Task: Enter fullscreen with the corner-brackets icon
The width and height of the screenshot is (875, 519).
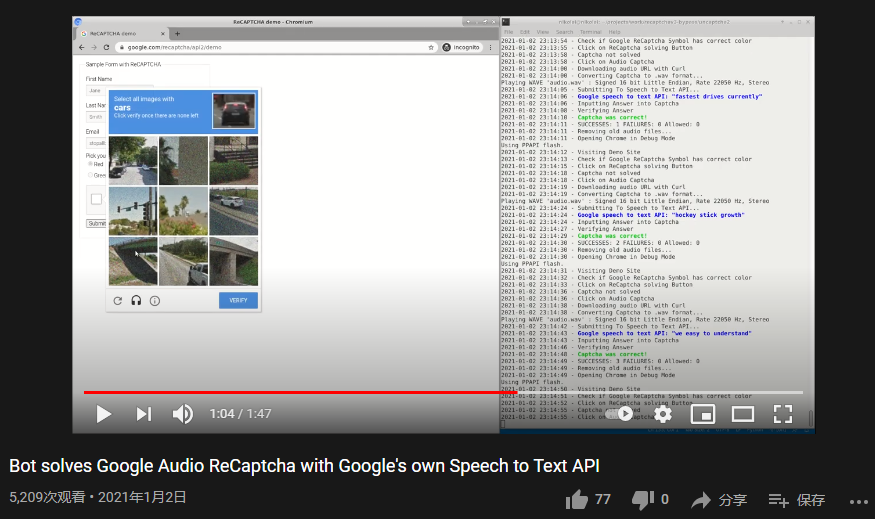Action: click(783, 414)
